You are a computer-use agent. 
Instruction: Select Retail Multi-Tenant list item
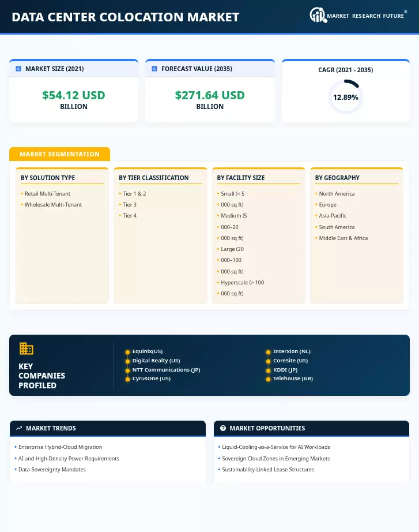coord(47,194)
